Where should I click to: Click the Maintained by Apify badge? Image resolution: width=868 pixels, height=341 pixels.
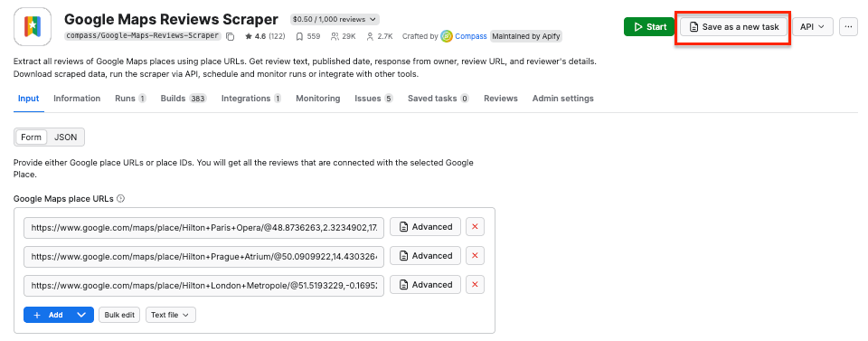(x=526, y=36)
